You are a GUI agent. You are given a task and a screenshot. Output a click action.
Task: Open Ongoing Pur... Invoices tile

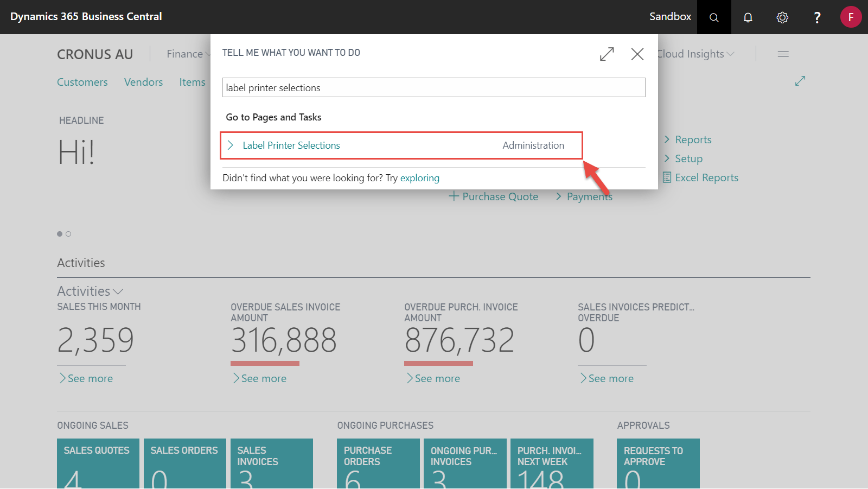pyautogui.click(x=465, y=464)
